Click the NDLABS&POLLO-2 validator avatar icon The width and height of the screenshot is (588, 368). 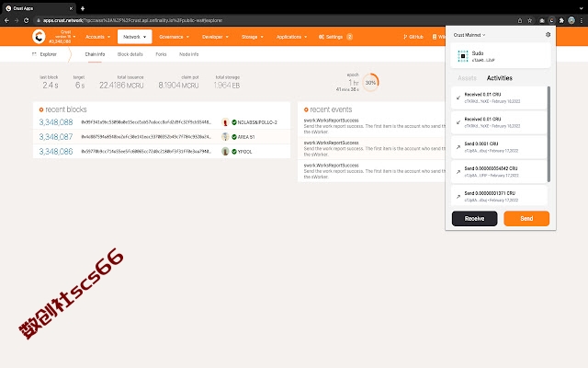point(225,122)
